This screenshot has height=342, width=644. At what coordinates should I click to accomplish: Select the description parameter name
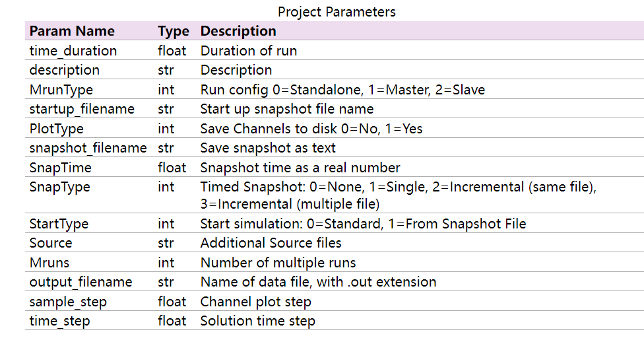(65, 70)
